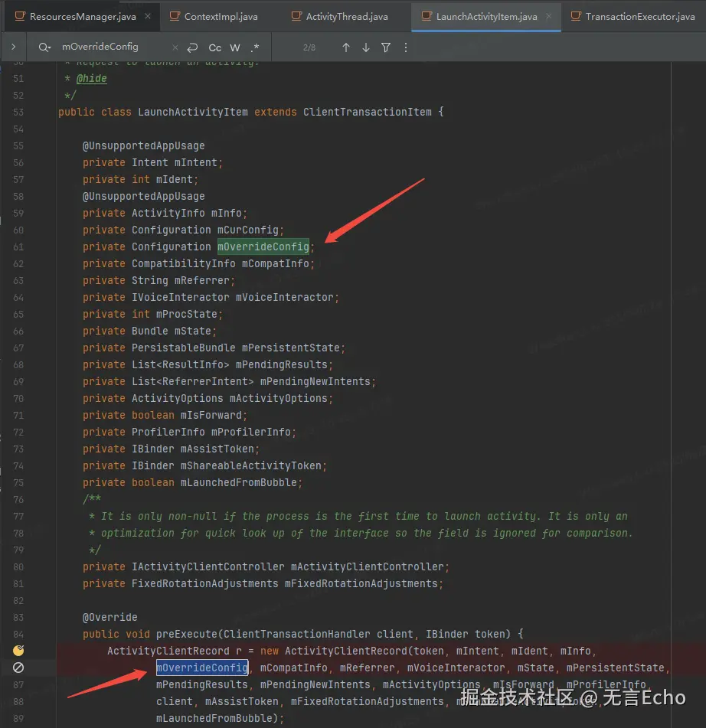Image resolution: width=706 pixels, height=728 pixels.
Task: Go to previous search occurrence (up arrow)
Action: pos(346,47)
